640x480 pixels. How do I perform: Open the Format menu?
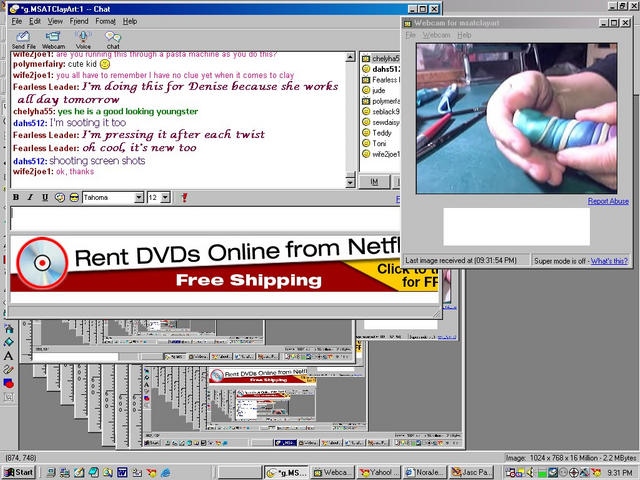105,21
